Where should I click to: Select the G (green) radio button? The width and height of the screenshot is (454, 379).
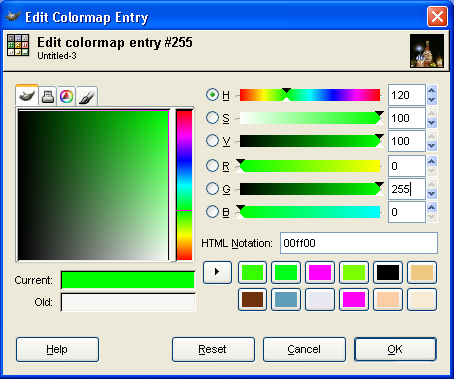(212, 189)
